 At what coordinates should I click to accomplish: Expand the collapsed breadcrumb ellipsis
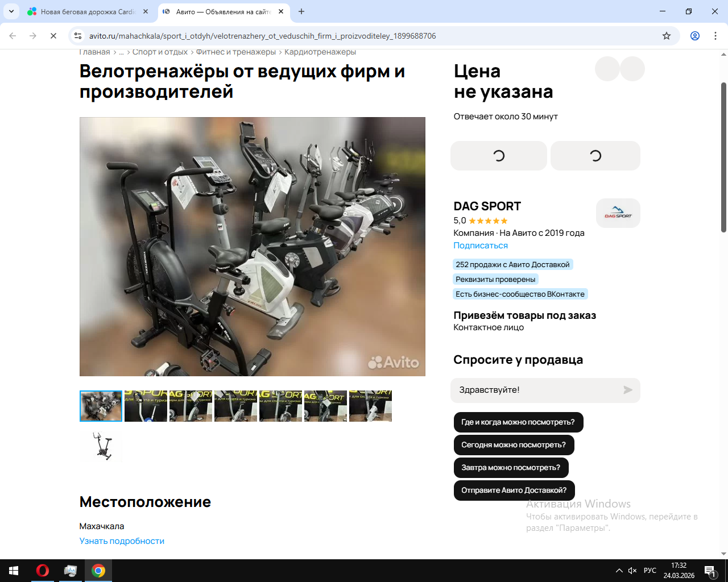(x=121, y=52)
